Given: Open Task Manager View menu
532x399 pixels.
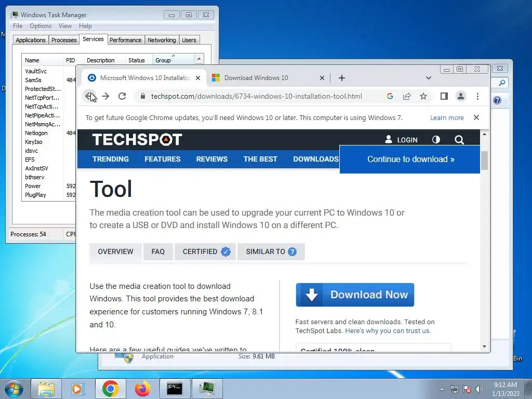Looking at the screenshot, I should coord(65,26).
